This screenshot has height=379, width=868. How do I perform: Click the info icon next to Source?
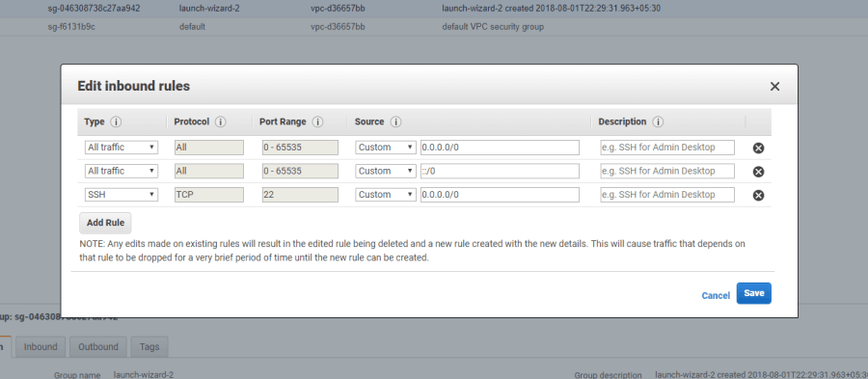coord(395,122)
